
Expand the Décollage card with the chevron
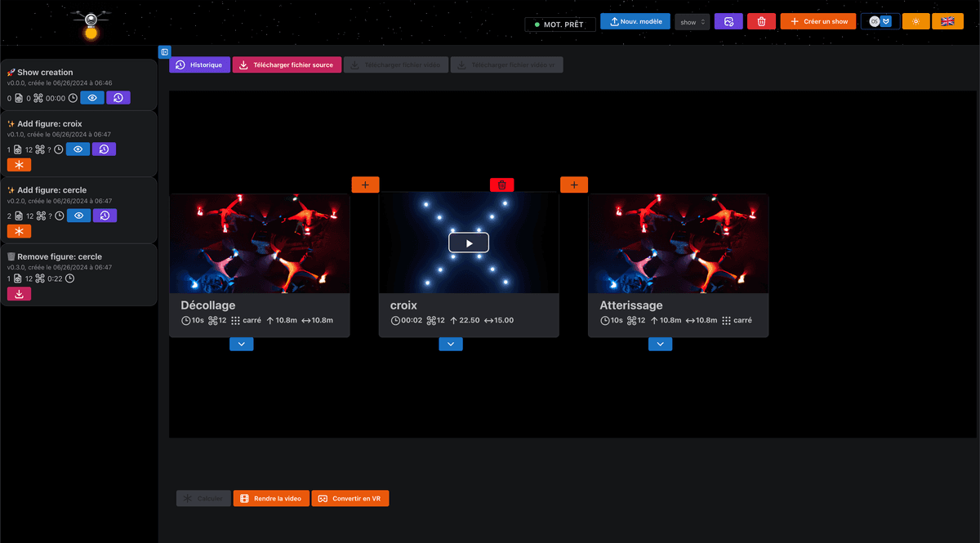tap(241, 345)
